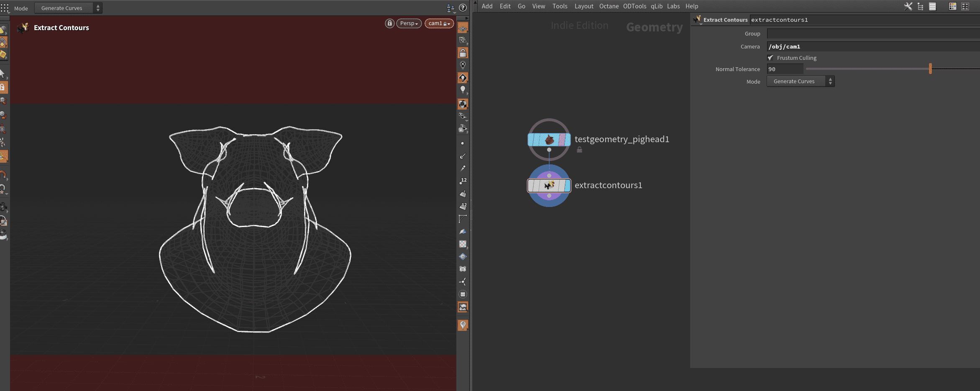
Task: Click the light bulb icon in display options bar
Action: pyautogui.click(x=463, y=89)
